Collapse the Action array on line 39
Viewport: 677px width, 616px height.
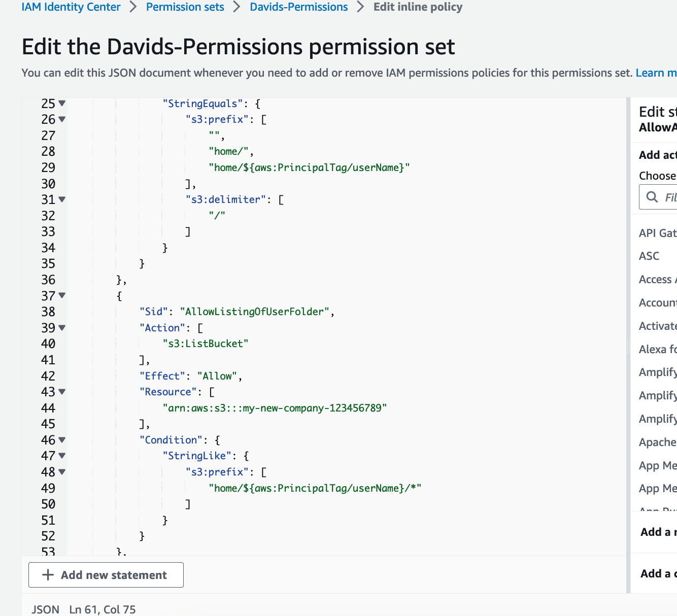62,328
